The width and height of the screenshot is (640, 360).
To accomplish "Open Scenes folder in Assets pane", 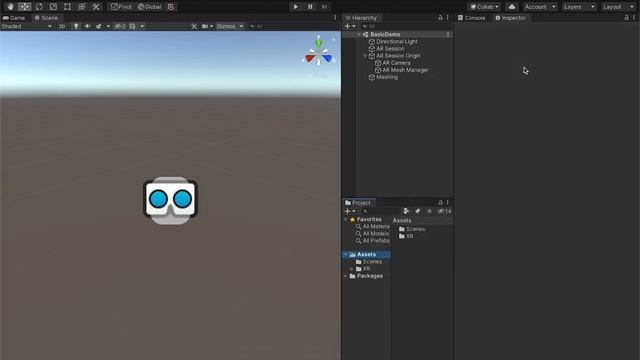I will 412,229.
